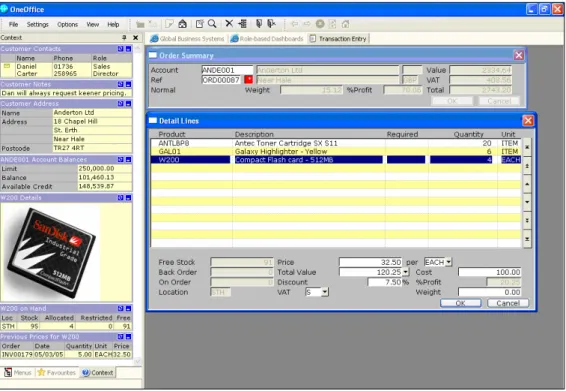Click the house-shaped icon beside the note icon
Image resolution: width=566 pixels, height=391 pixels.
pos(182,24)
